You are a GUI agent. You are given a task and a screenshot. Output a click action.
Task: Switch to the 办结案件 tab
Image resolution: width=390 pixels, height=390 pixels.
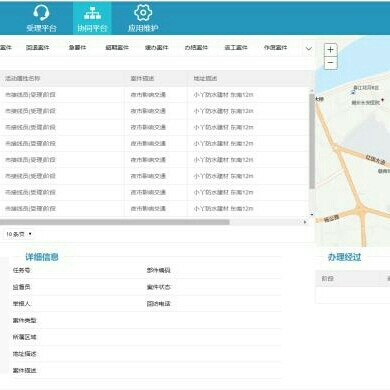point(196,48)
